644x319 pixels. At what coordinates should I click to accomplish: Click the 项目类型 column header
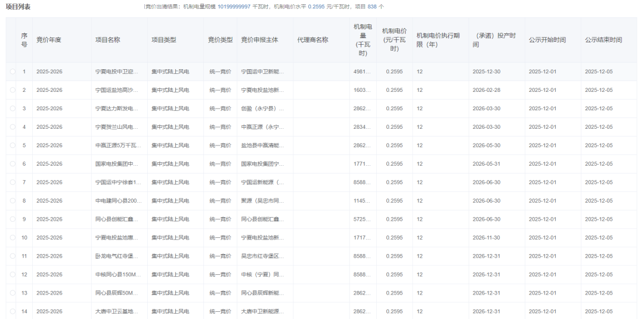(x=164, y=40)
